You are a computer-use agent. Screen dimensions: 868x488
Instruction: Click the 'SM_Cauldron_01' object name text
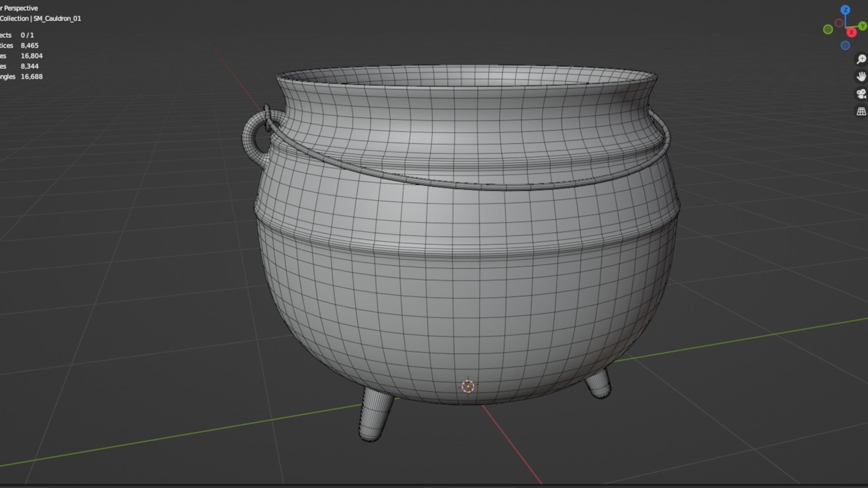57,19
